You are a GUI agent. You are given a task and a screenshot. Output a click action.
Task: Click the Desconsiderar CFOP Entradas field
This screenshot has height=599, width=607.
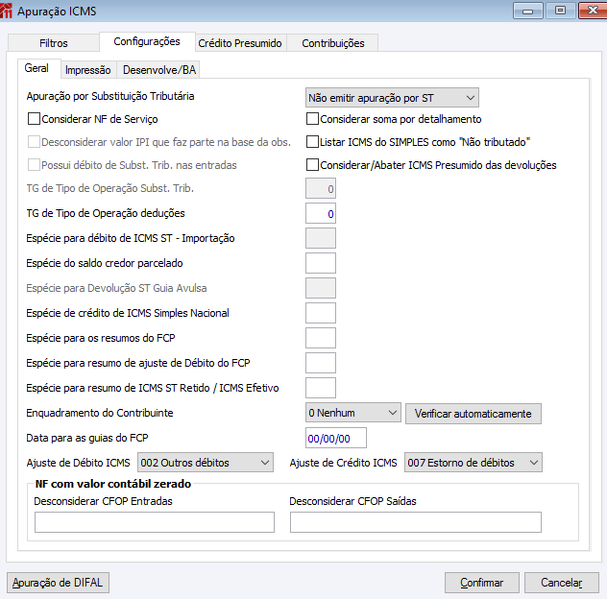click(x=154, y=522)
